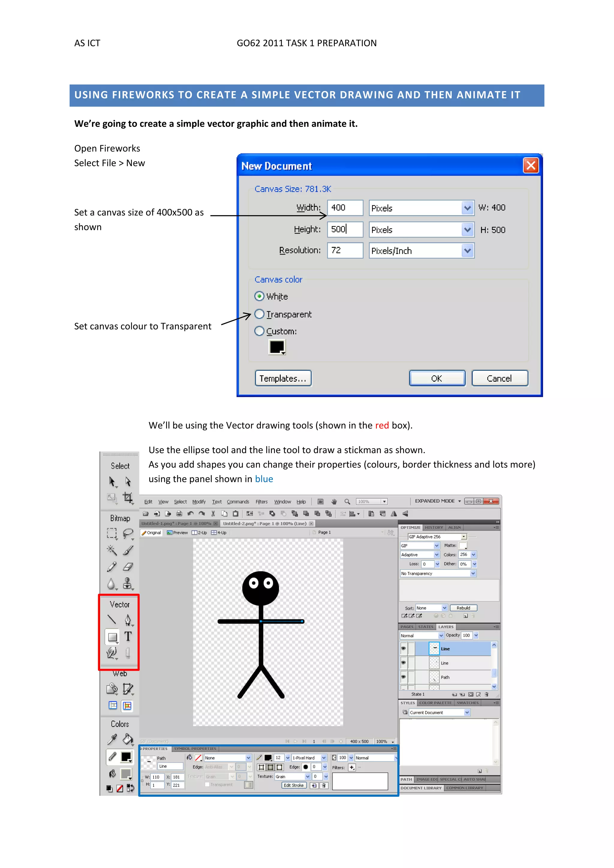Open the Width units Pixels dropdown
614x868 pixels.
[x=467, y=208]
